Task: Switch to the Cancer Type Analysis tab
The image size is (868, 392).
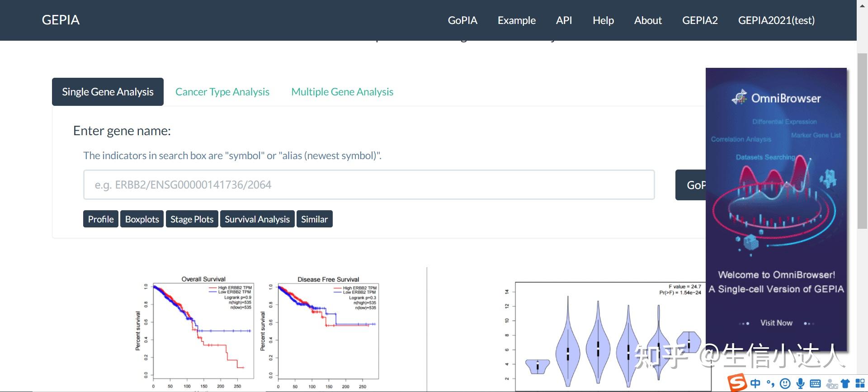Action: point(222,92)
